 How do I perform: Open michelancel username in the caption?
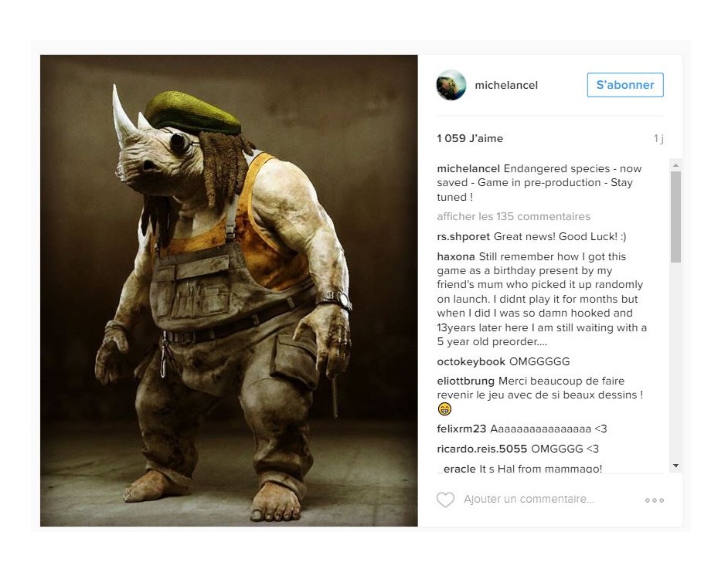click(x=468, y=168)
